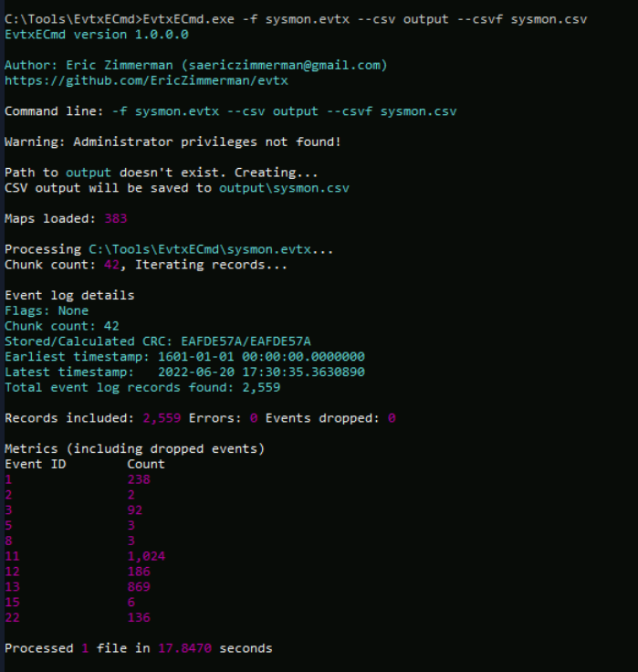Select the Stored/Calculated CRC value EAFDE57A/EAFDE57A
Viewport: 638px width, 672px height.
pyautogui.click(x=246, y=341)
